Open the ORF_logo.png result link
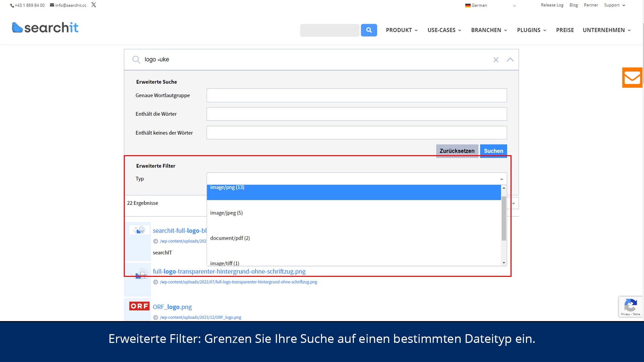The height and width of the screenshot is (362, 644). tap(172, 307)
